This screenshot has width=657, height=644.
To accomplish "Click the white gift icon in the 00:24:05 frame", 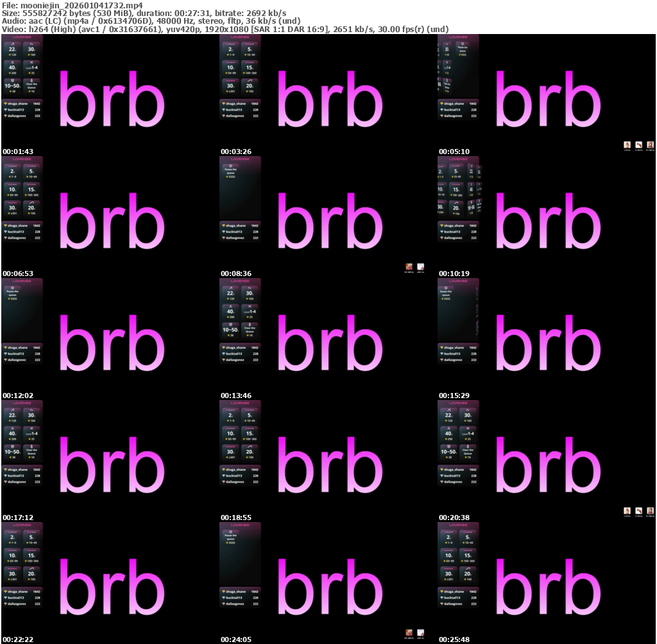I will (421, 633).
